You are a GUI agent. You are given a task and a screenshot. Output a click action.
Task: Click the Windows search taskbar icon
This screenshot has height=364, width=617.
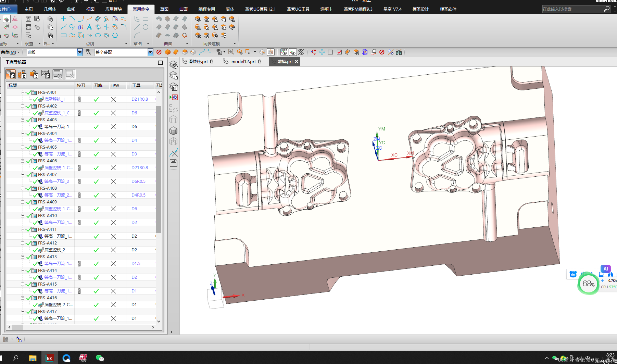15,358
